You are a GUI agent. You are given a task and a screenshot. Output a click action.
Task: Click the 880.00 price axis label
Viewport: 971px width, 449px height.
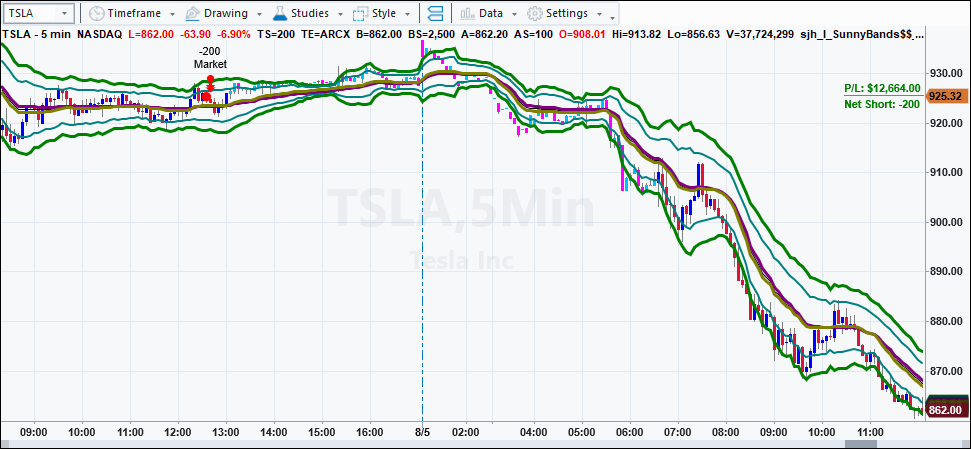click(x=946, y=321)
